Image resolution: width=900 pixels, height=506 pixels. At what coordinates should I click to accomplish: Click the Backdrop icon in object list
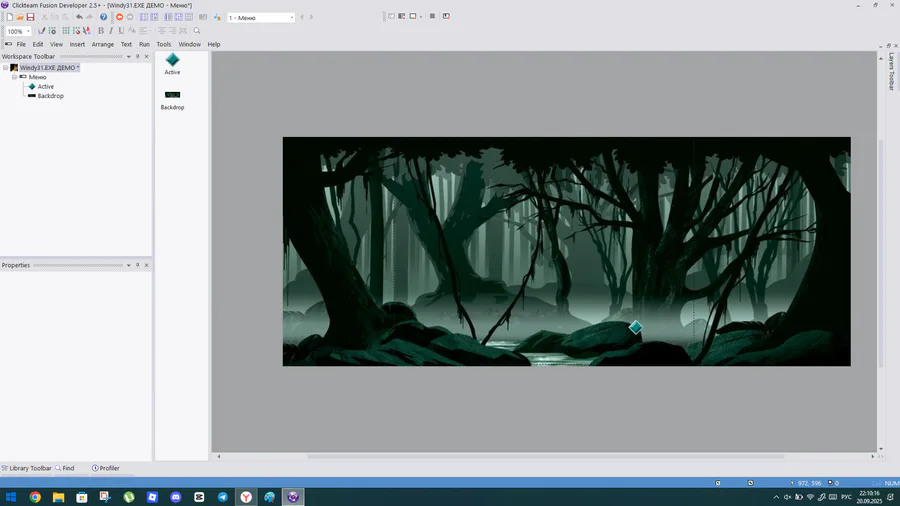[172, 95]
